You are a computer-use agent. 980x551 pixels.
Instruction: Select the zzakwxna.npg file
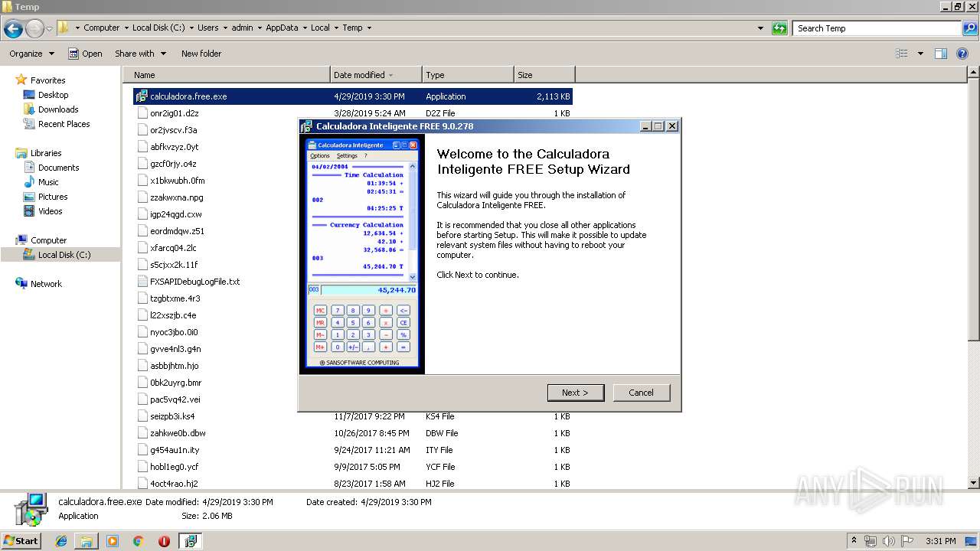tap(176, 197)
